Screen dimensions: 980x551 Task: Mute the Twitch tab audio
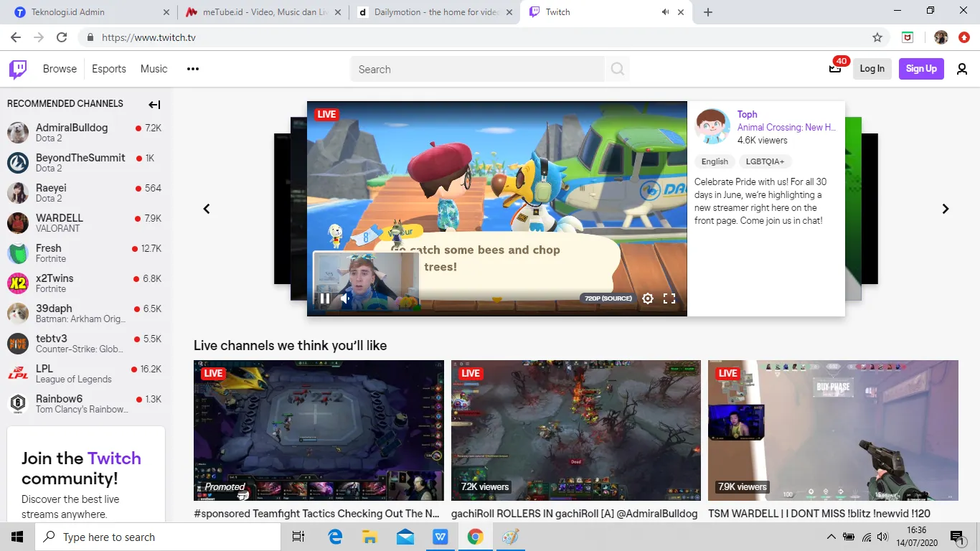tap(665, 12)
